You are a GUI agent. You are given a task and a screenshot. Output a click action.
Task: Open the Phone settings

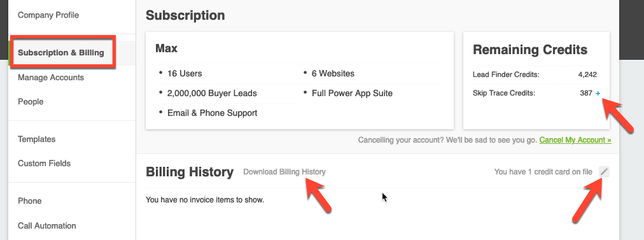[x=29, y=201]
